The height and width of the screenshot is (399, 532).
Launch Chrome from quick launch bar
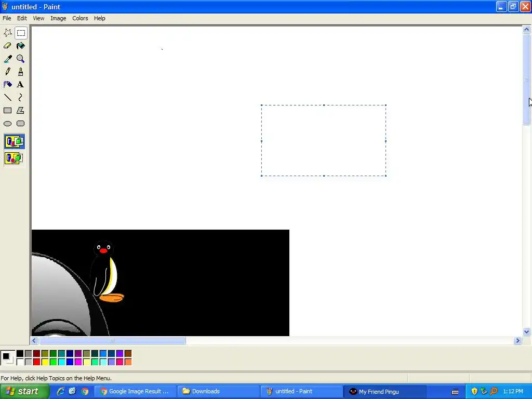tap(85, 392)
